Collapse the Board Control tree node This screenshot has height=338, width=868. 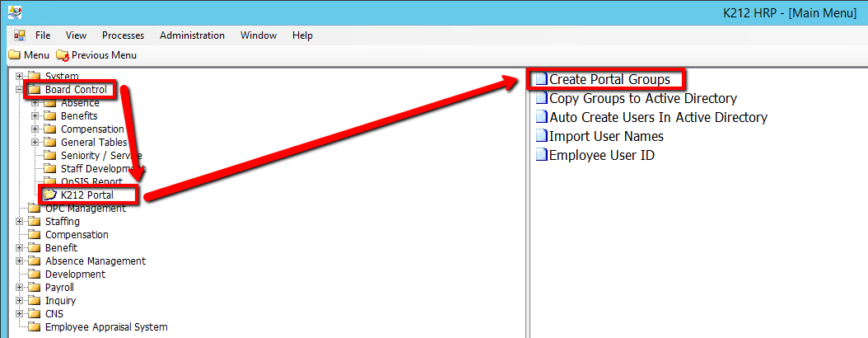[20, 90]
